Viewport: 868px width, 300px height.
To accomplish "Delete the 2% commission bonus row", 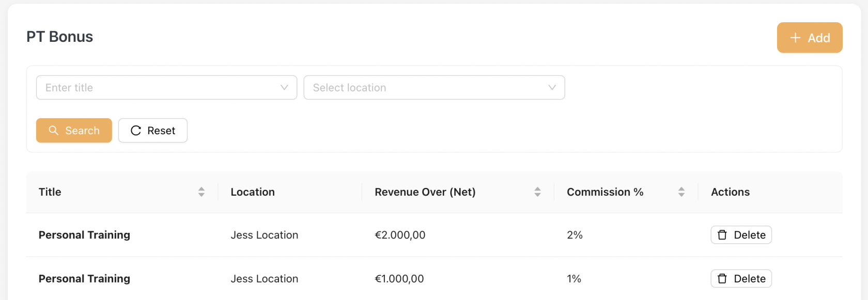I will [x=741, y=235].
